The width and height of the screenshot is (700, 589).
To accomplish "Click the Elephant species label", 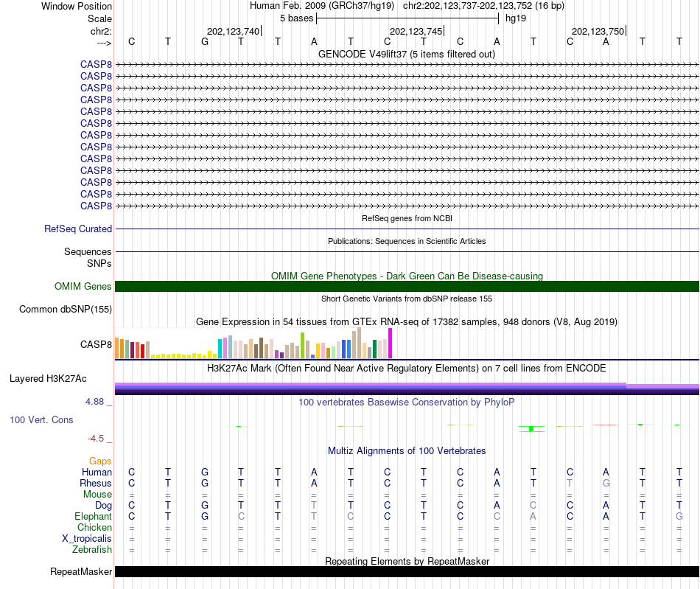I will [93, 516].
